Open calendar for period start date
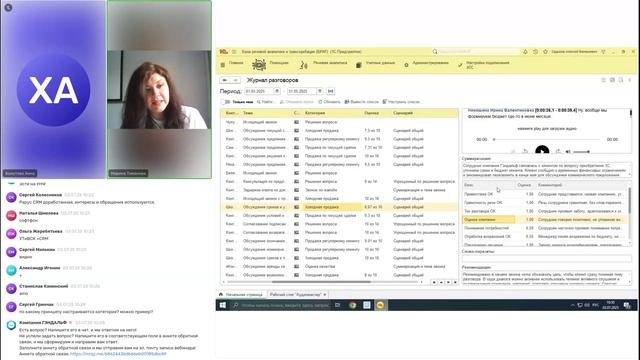Viewport: 640px width, 360px height. coord(277,91)
